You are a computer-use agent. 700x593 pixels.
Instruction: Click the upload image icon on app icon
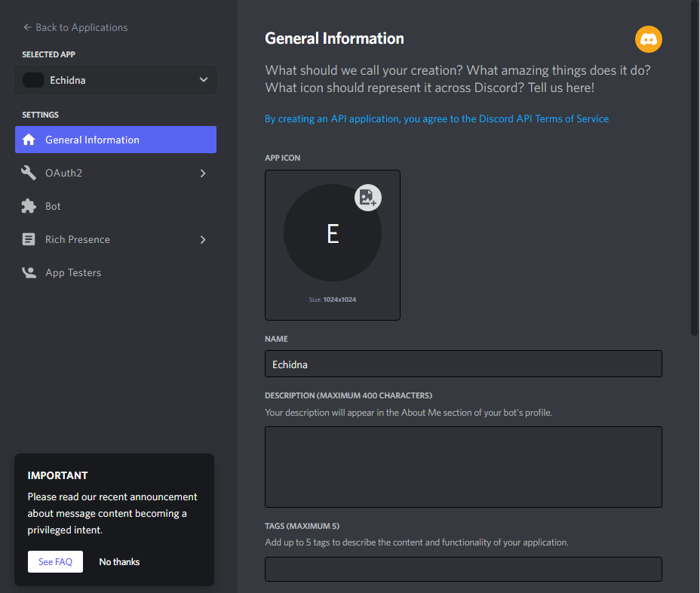point(368,198)
